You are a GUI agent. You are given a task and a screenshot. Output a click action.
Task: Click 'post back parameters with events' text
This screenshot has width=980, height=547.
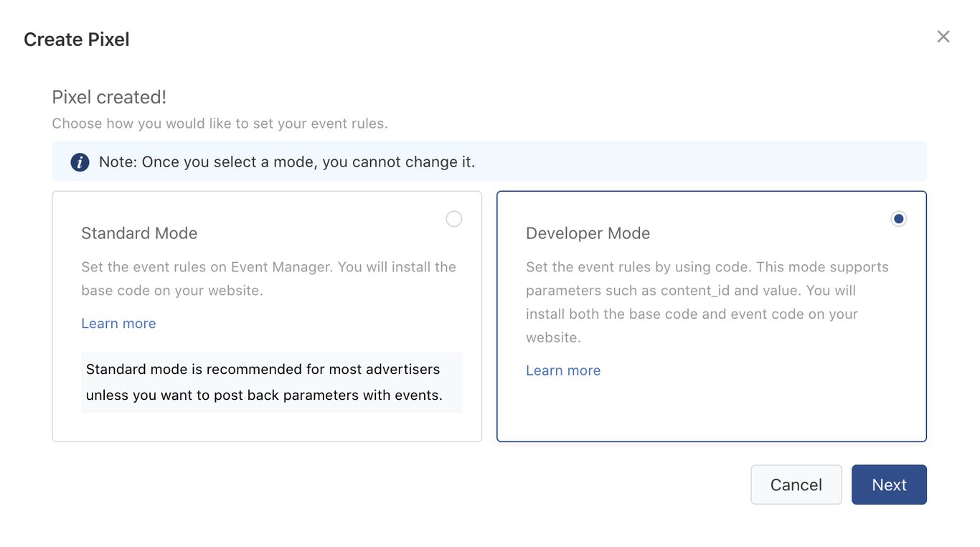click(x=327, y=396)
